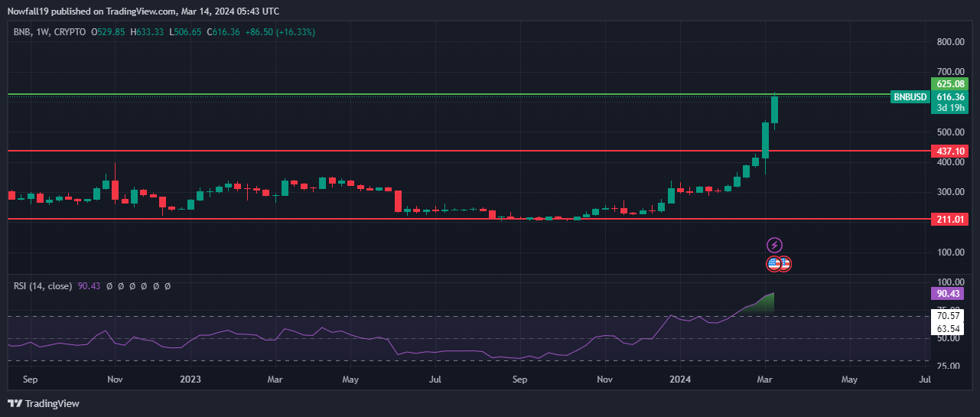Viewport: 980px width, 417px height.
Task: Click the latest green weekly candle
Action: tap(774, 109)
